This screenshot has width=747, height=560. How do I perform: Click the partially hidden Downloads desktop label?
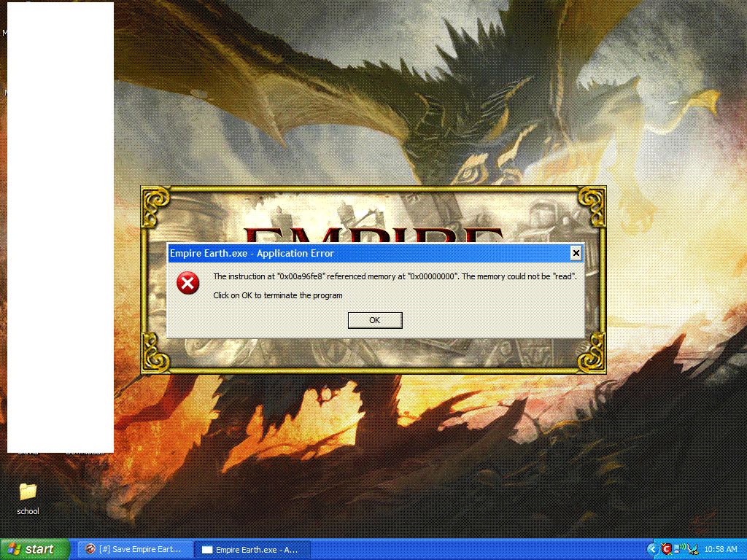(85, 453)
